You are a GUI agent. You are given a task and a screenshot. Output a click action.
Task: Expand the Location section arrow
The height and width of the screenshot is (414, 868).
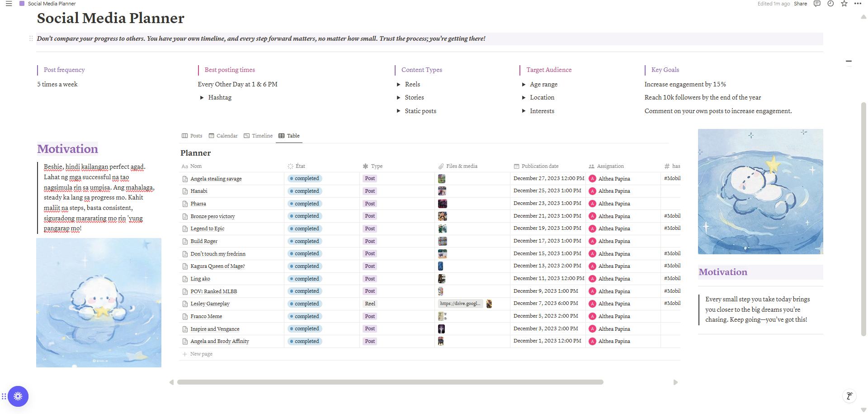(x=524, y=98)
